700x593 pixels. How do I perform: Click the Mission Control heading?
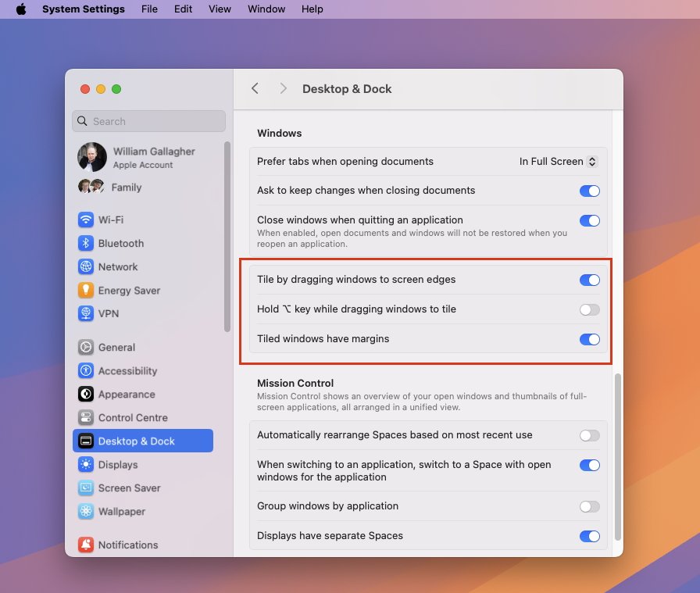pyautogui.click(x=295, y=383)
